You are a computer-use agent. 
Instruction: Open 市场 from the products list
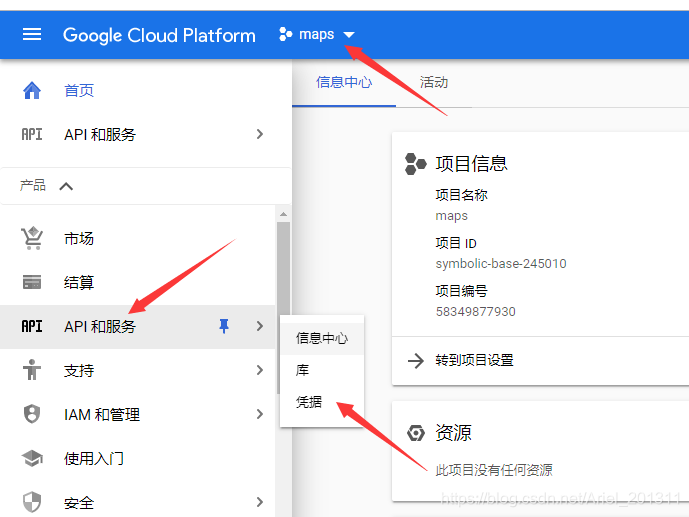pyautogui.click(x=79, y=239)
